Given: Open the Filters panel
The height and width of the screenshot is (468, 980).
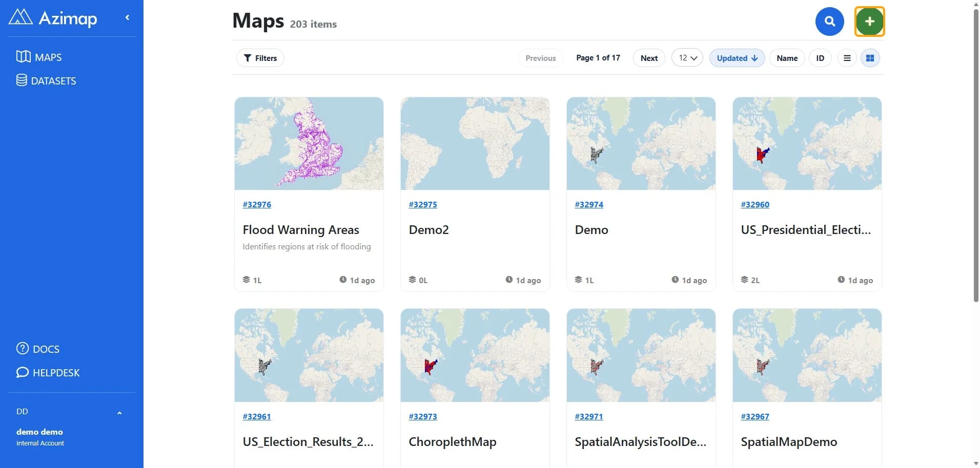Looking at the screenshot, I should [x=260, y=58].
